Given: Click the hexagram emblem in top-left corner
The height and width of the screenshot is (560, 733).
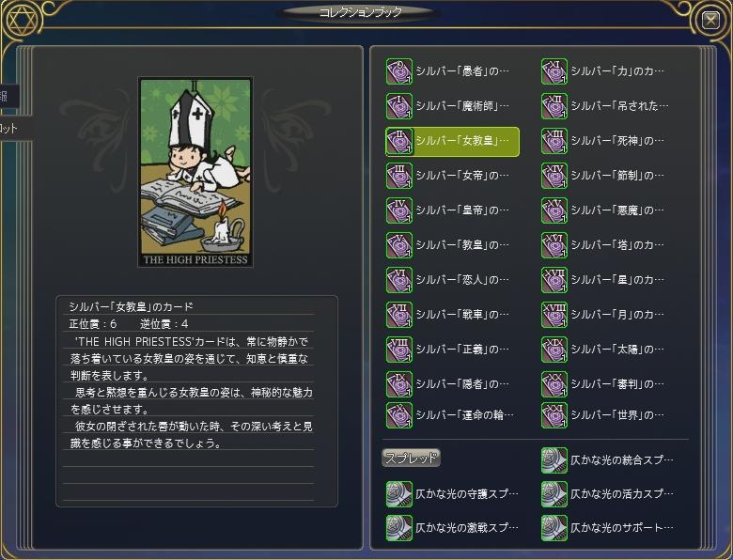Looking at the screenshot, I should pyautogui.click(x=23, y=20).
